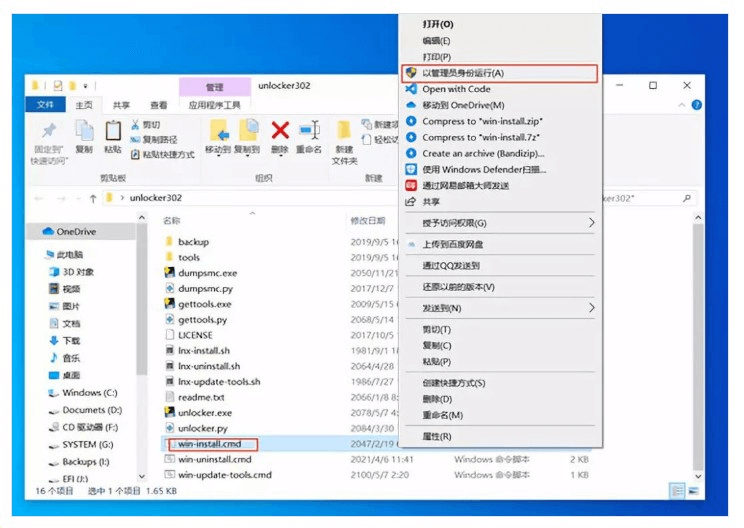Select SYSTEM (G:) drive in sidebar
744x528 pixels.
pos(81,445)
